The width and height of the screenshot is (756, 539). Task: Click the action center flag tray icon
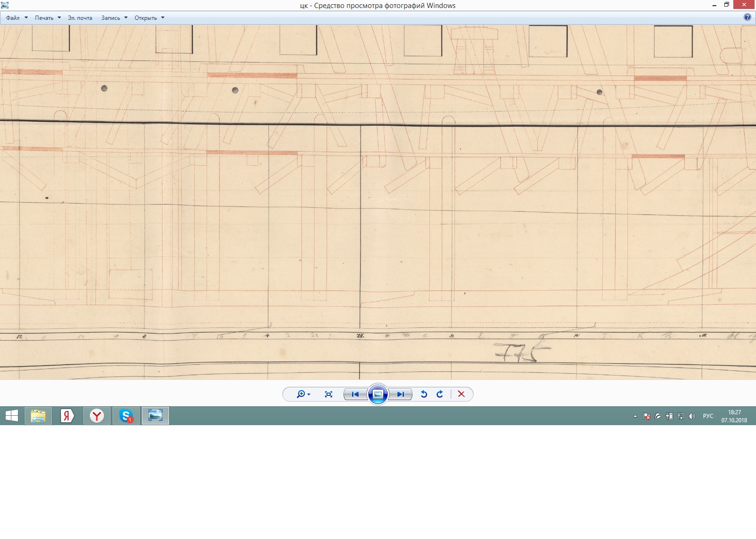pyautogui.click(x=647, y=416)
